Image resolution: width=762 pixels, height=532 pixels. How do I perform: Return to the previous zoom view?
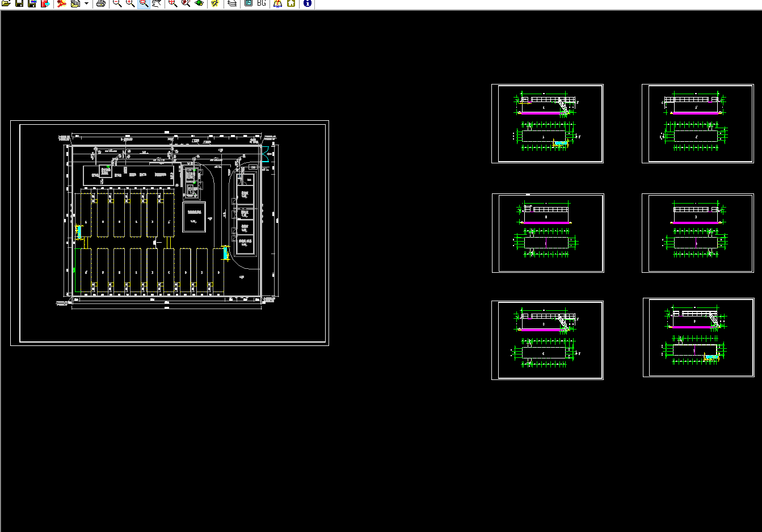point(186,3)
